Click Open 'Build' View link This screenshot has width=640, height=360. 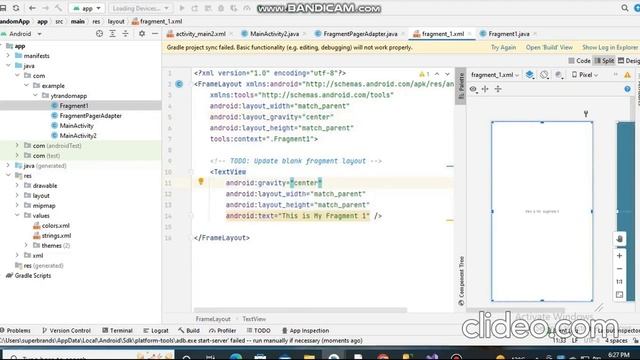549,47
